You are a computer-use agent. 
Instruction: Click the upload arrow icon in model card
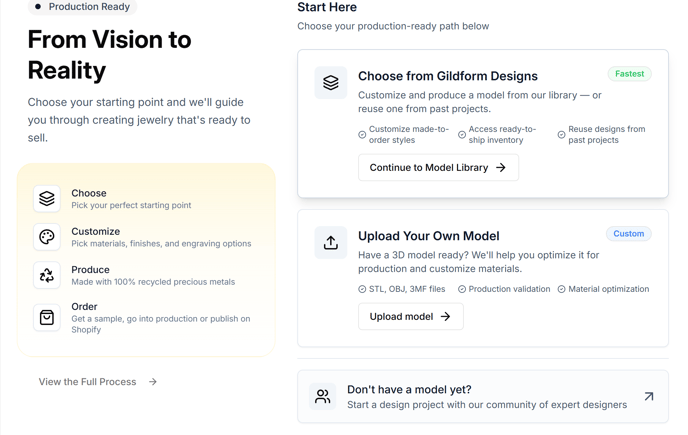click(x=330, y=242)
